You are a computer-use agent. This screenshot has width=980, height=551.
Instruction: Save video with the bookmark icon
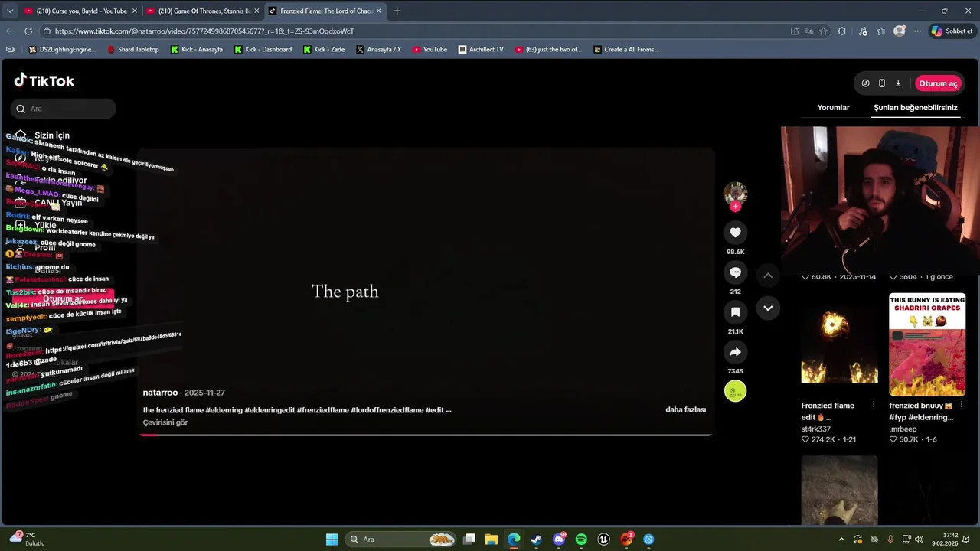click(735, 312)
